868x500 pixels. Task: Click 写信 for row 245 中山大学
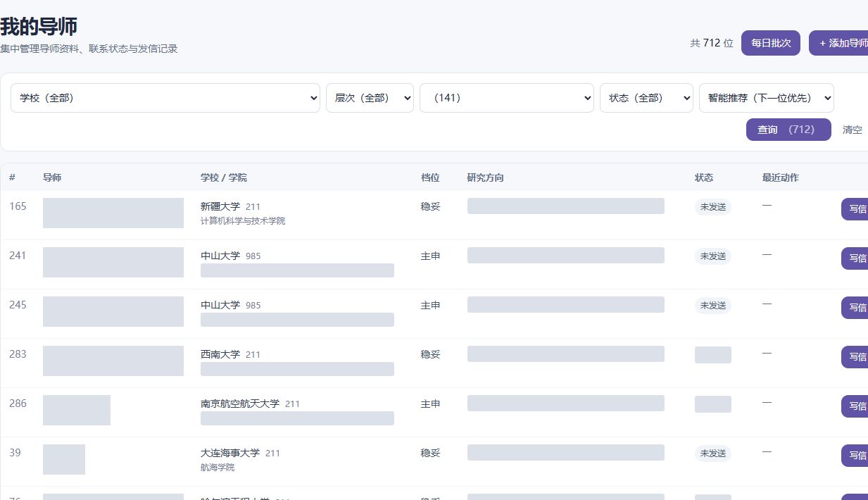[855, 308]
